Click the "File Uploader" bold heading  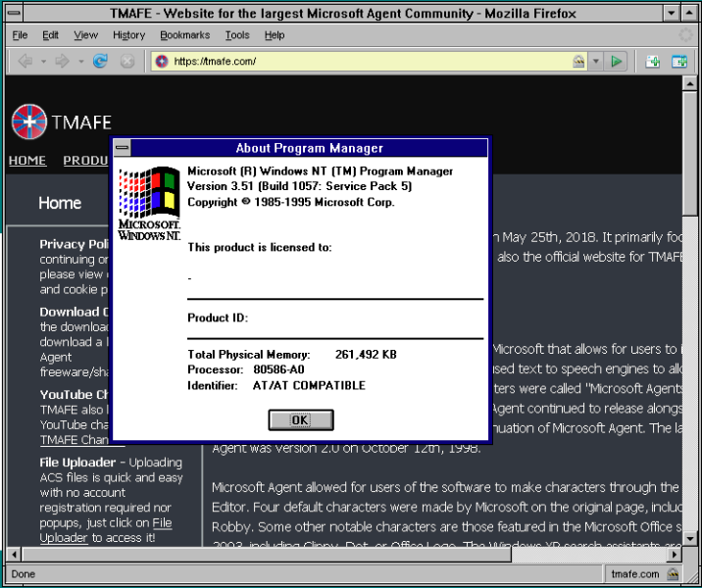tap(77, 463)
